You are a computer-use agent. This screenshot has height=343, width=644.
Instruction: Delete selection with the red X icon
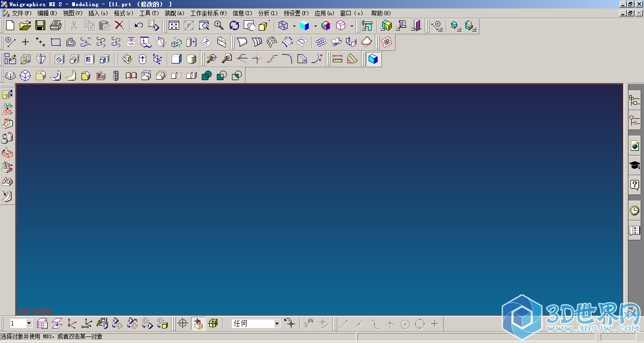click(x=120, y=25)
